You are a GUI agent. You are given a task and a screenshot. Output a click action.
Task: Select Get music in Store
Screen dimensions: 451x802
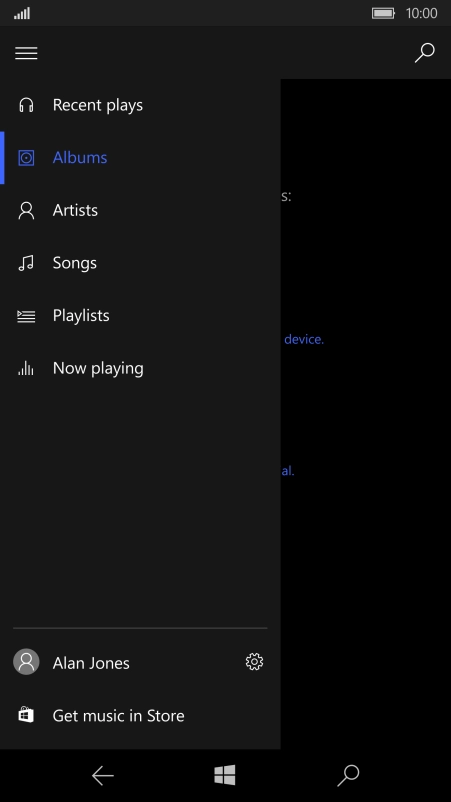140,715
